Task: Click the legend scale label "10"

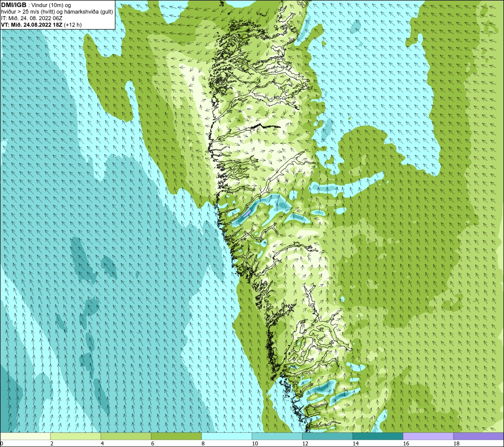Action: (x=255, y=443)
